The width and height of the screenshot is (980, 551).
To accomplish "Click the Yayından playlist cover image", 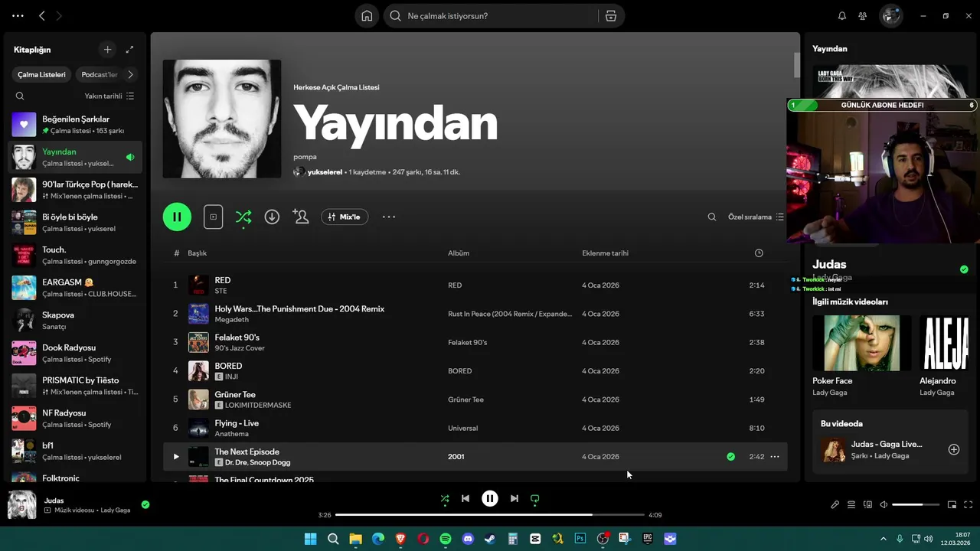I will [x=222, y=119].
